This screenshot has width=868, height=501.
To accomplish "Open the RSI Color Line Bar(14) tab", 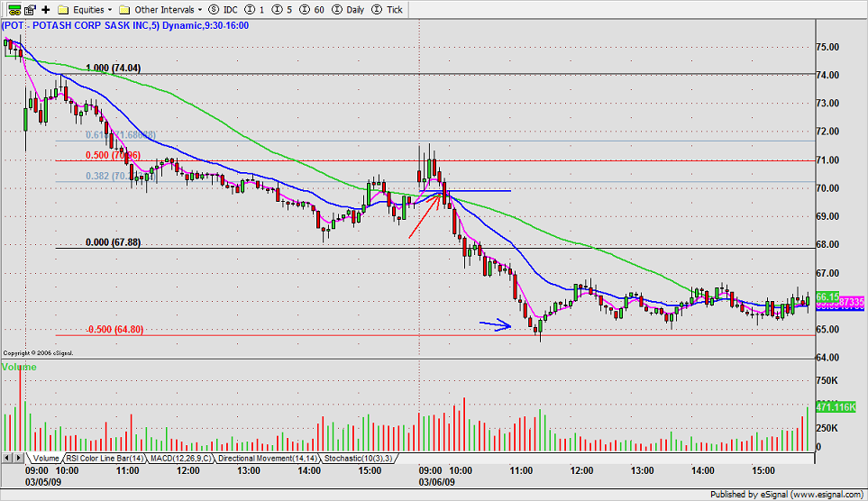I will 105,459.
